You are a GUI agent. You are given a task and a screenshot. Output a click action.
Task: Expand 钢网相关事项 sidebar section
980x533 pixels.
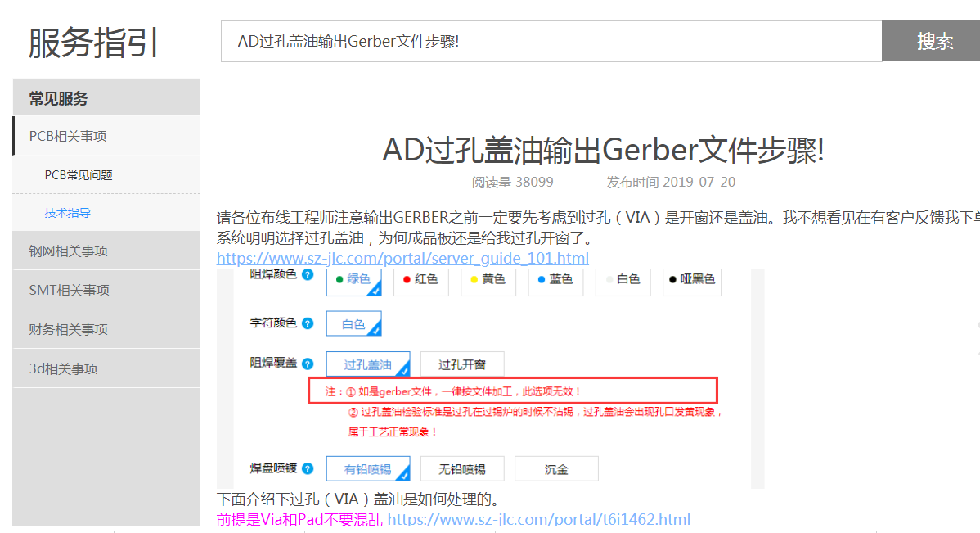coord(106,251)
